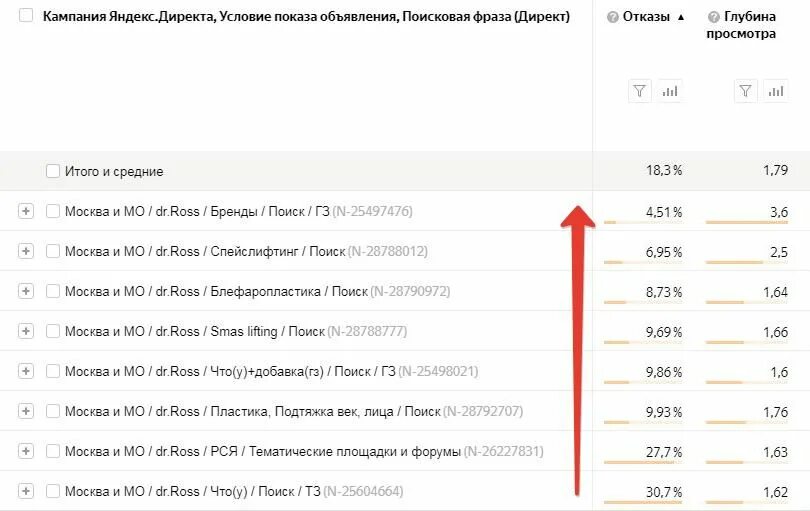Viewport: 810px width, 511px height.
Task: Select bounce value 8,73 %
Action: click(664, 292)
